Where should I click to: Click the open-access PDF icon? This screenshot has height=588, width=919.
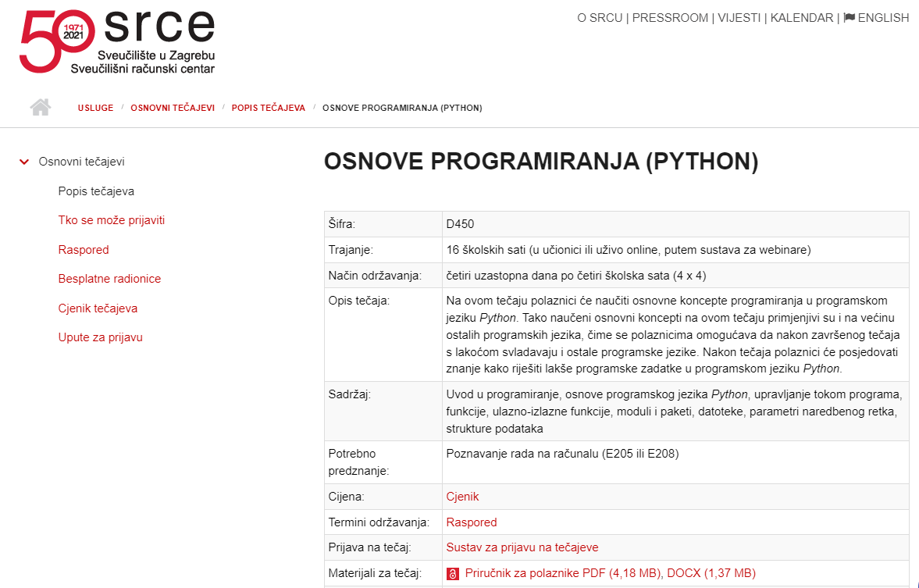452,574
